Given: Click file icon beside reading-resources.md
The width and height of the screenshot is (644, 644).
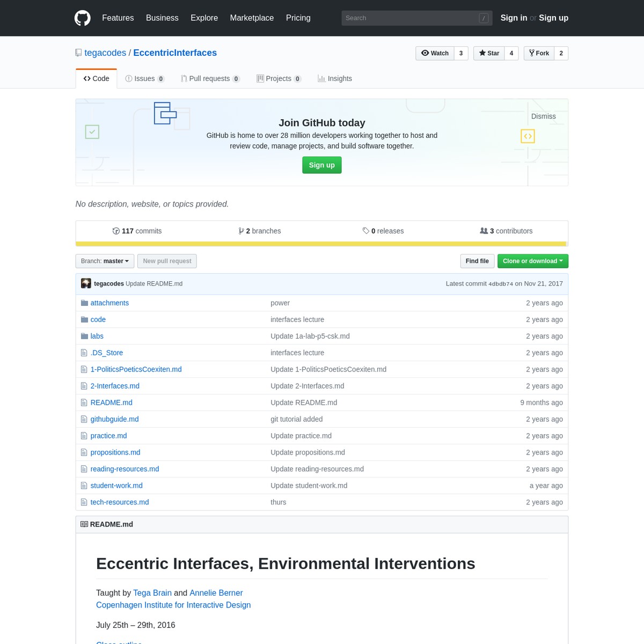Looking at the screenshot, I should [84, 469].
